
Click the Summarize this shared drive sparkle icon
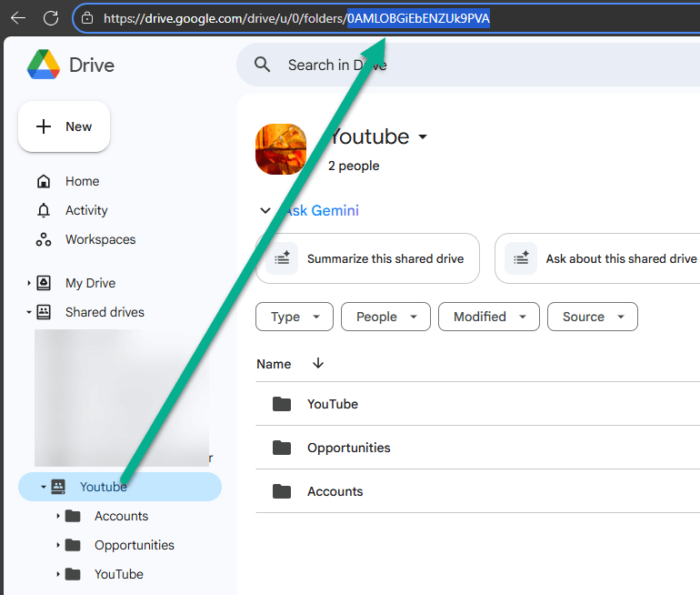pyautogui.click(x=282, y=258)
